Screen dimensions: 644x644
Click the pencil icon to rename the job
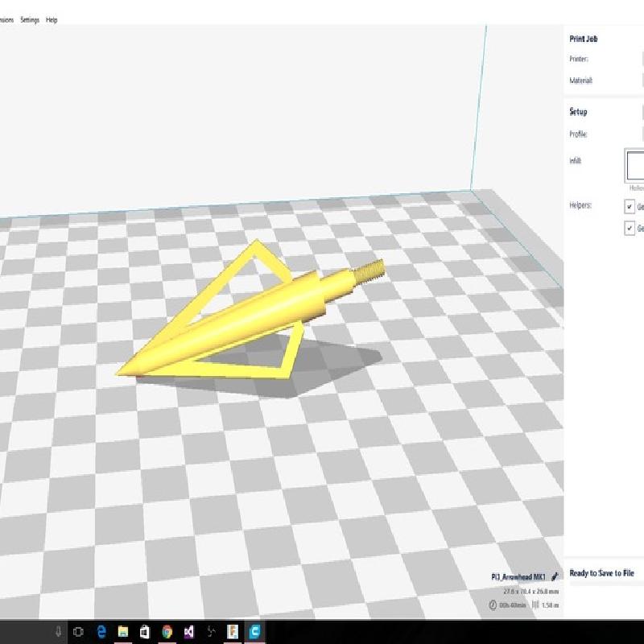(x=555, y=577)
